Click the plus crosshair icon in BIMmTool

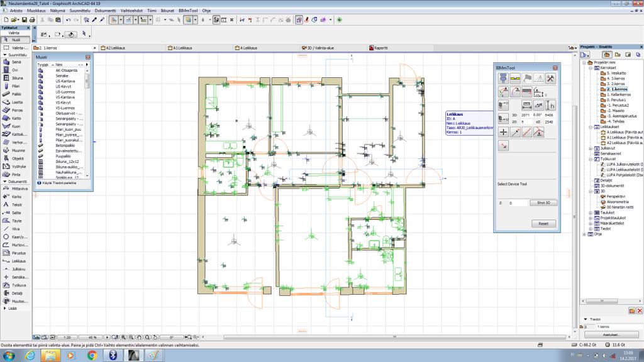coord(503,132)
